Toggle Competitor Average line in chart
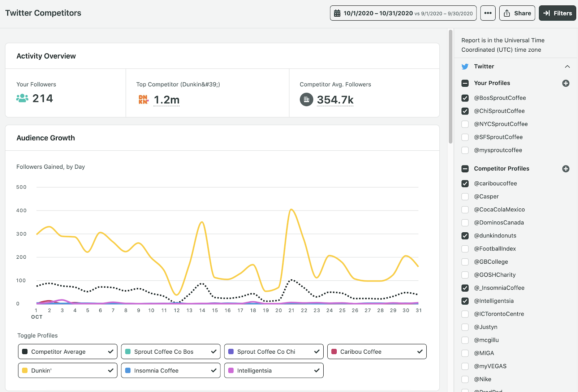The height and width of the screenshot is (392, 578). (68, 352)
